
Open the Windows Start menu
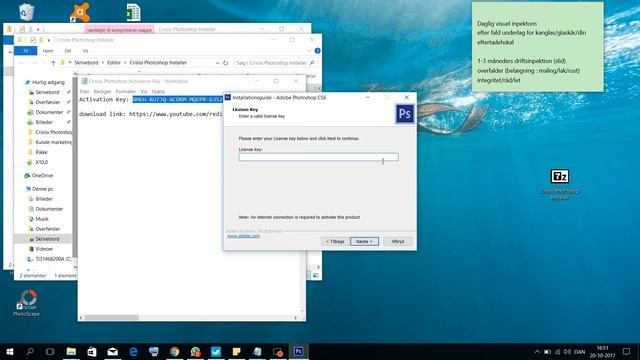[x=10, y=351]
